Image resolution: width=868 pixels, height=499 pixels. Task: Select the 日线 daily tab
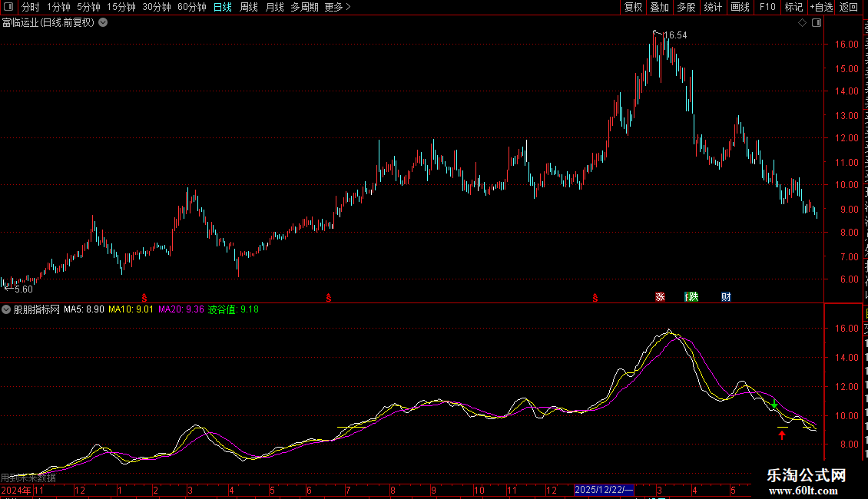[x=223, y=7]
